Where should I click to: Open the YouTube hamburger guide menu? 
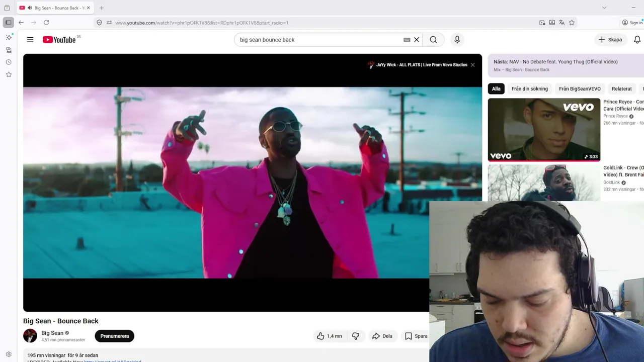(x=30, y=40)
